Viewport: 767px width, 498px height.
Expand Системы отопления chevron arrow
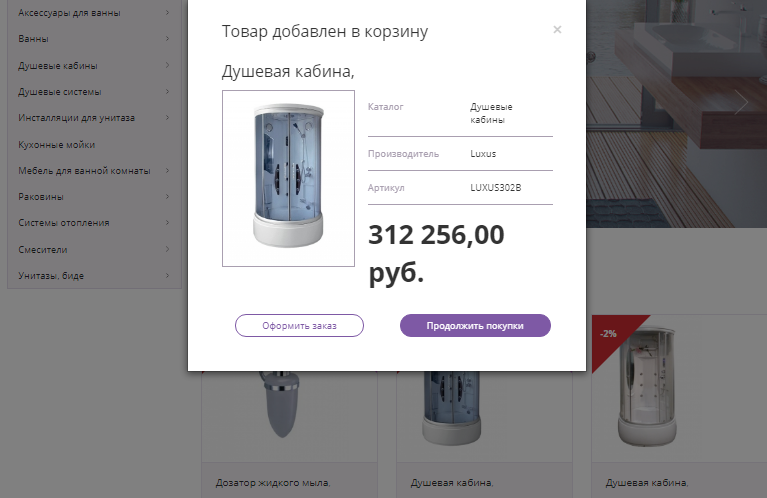(x=167, y=222)
